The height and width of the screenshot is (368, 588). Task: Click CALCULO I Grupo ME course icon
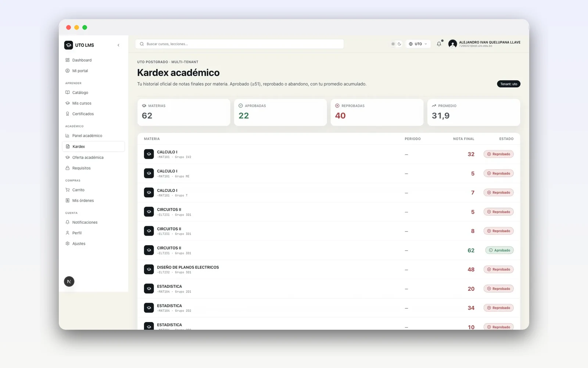click(x=149, y=173)
